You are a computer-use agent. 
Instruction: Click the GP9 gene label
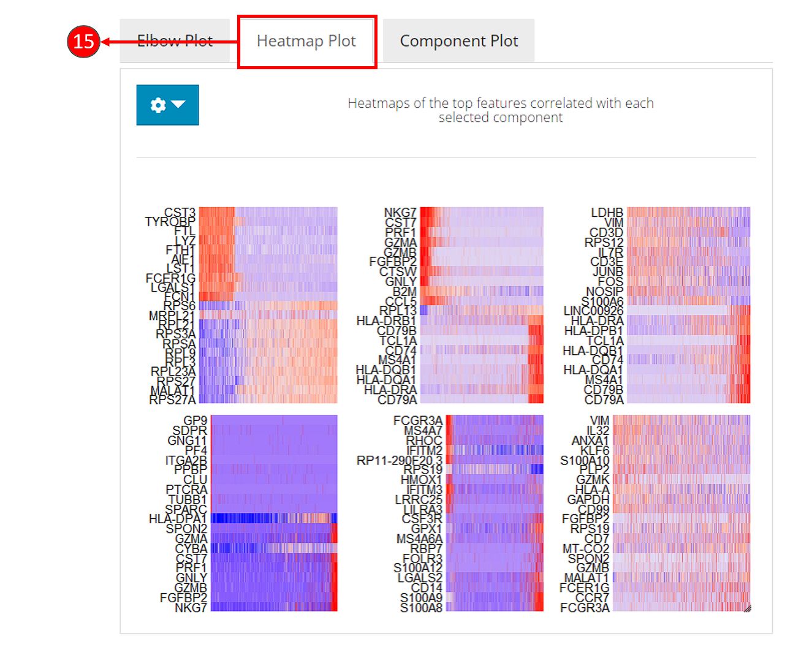pyautogui.click(x=195, y=421)
